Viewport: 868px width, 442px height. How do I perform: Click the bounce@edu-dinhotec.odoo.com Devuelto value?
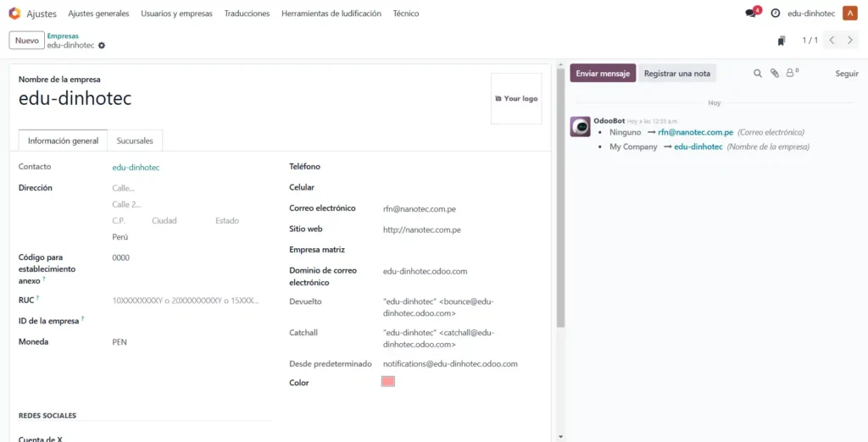click(x=438, y=307)
